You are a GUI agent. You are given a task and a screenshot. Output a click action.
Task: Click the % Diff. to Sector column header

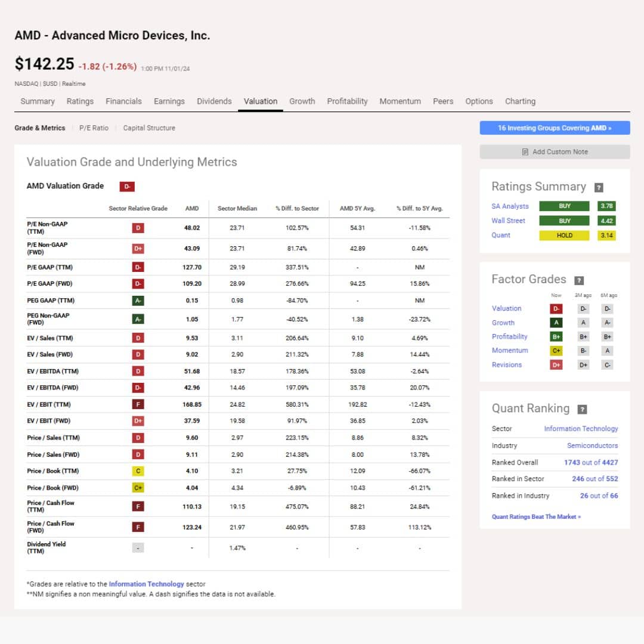pos(297,209)
